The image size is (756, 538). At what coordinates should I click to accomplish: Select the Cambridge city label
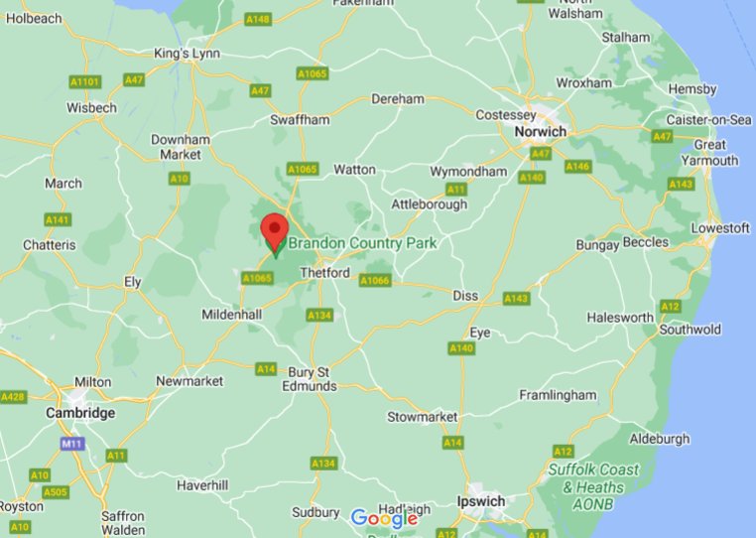[x=80, y=413]
